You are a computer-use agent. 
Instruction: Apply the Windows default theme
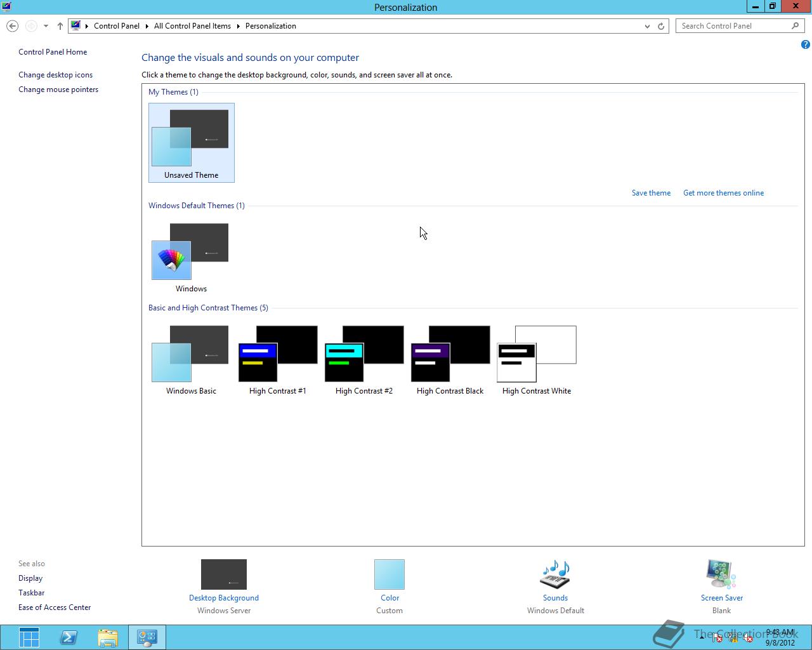coord(191,257)
